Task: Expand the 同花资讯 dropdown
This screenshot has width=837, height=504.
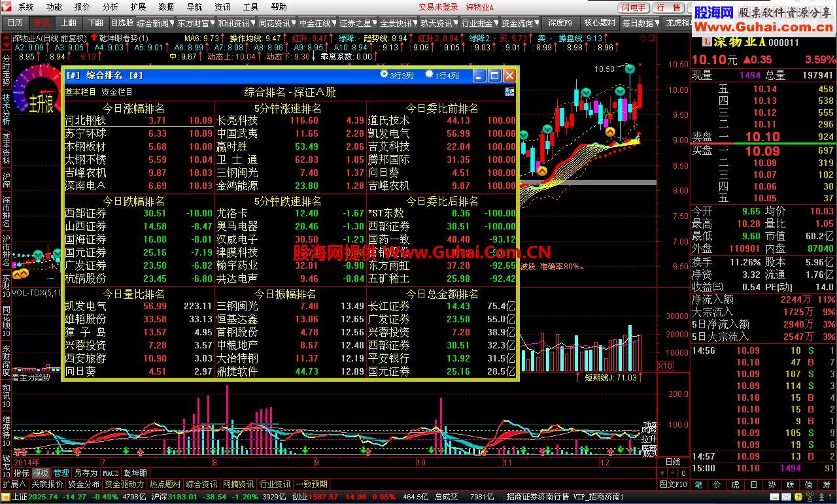Action: click(x=277, y=22)
